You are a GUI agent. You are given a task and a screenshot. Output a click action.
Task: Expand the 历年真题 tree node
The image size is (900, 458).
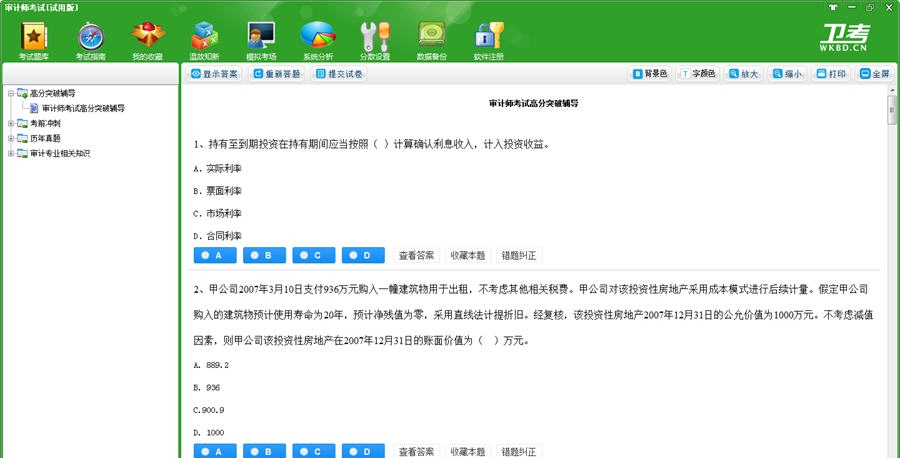pyautogui.click(x=11, y=138)
